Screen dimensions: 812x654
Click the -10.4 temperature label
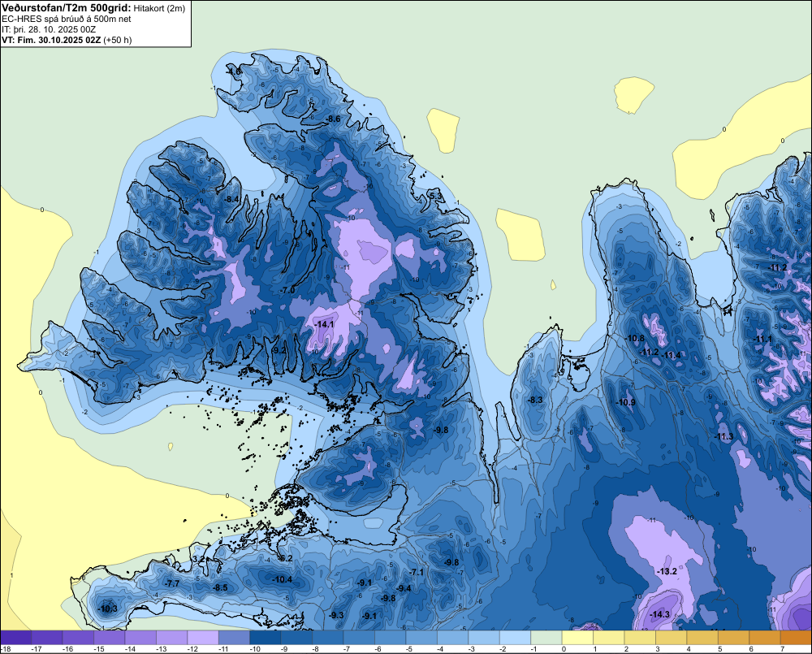point(283,579)
